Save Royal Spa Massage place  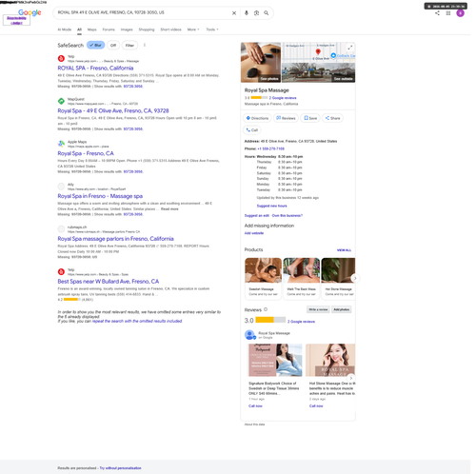point(310,118)
